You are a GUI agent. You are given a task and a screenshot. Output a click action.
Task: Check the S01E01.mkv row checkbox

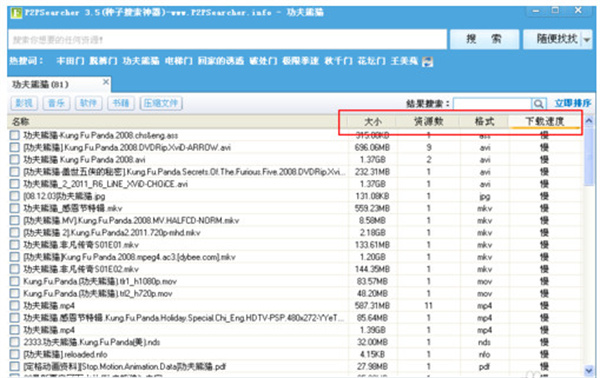click(15, 245)
